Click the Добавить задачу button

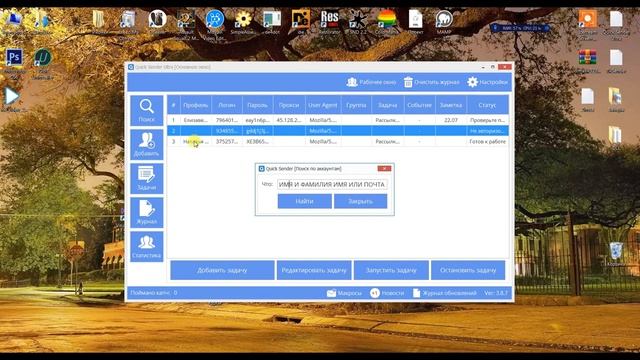(222, 270)
